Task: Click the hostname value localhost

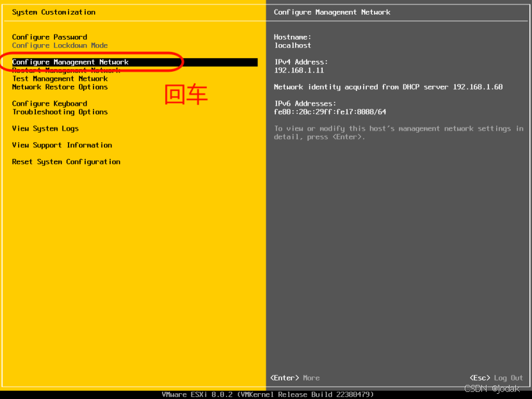Action: 293,45
